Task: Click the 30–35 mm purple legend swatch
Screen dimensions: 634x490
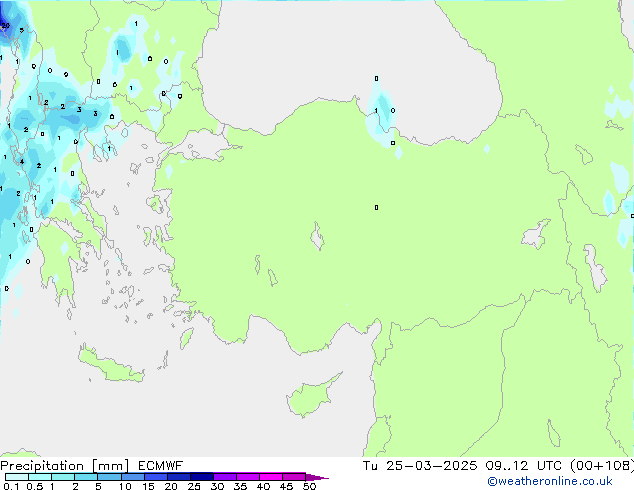Action: point(225,477)
